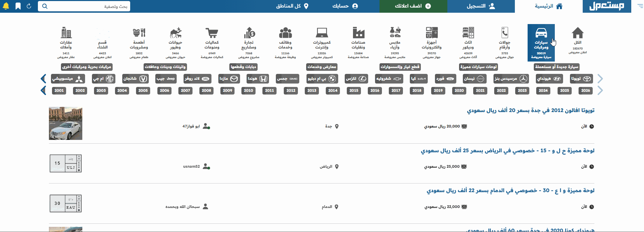The image size is (644, 232).
Task: Select تجارة ومشاريع business category
Action: tap(249, 43)
